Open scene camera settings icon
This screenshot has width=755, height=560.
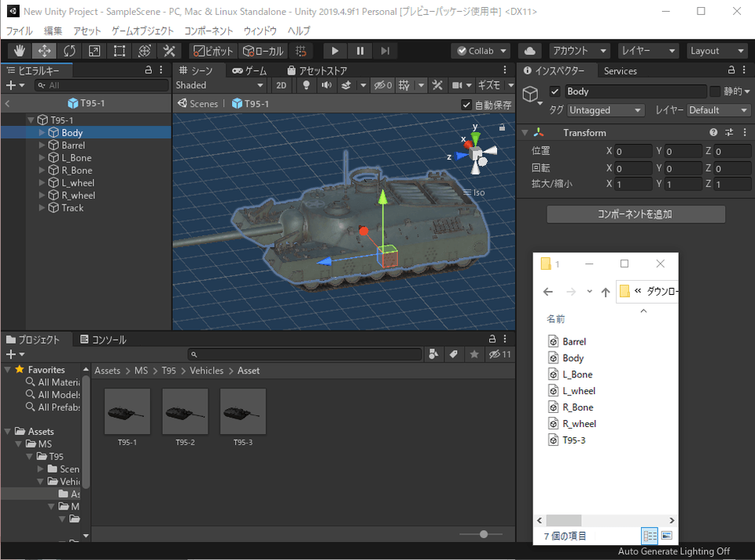click(x=456, y=85)
